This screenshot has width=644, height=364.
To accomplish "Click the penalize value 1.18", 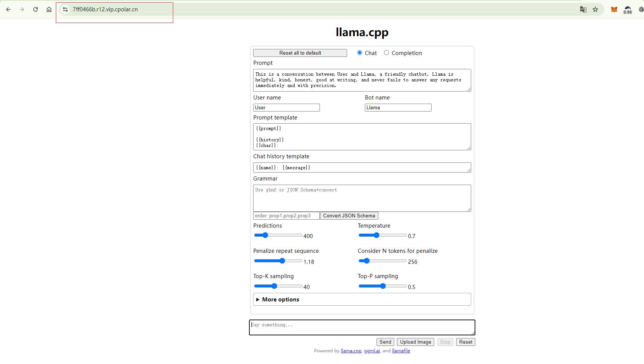I will [x=309, y=262].
